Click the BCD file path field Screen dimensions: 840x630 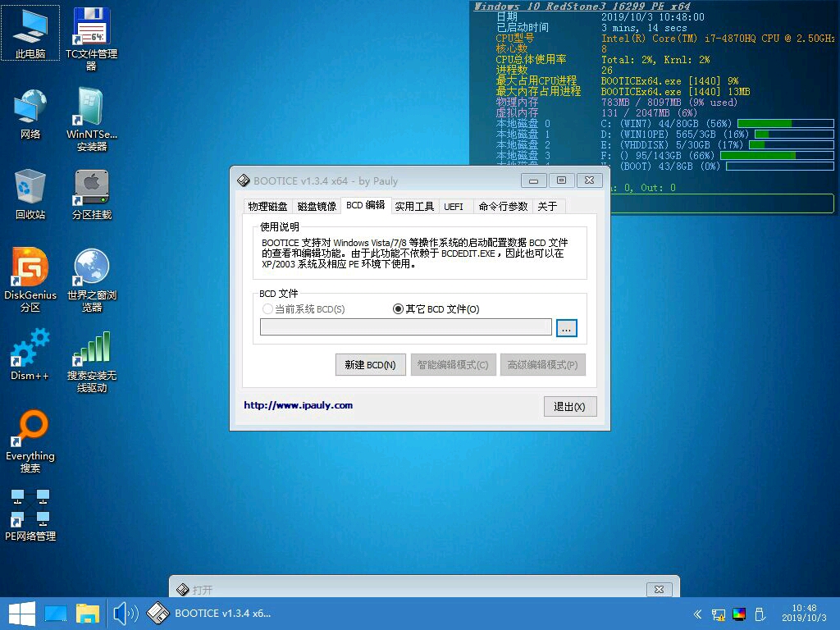point(405,326)
